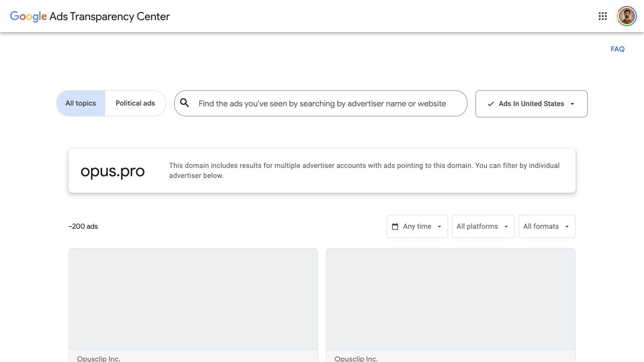Screen dimensions: 644x362
Task: Open the second Opusclip Inc. ad card
Action: pyautogui.click(x=451, y=305)
